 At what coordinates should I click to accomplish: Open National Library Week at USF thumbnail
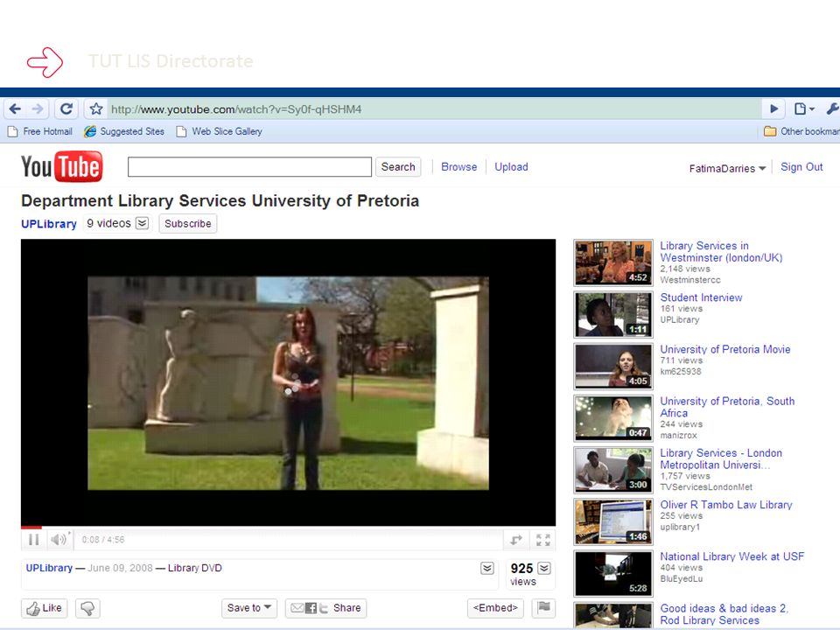[613, 574]
